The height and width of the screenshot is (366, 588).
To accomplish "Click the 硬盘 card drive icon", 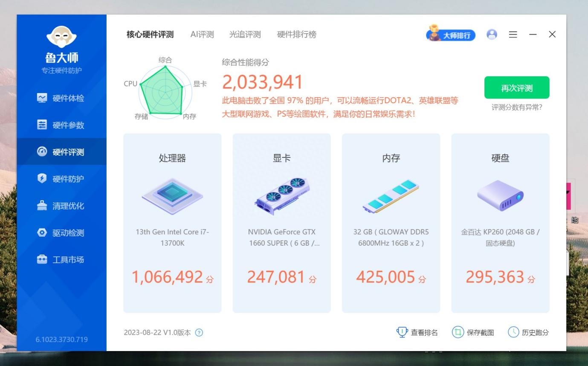I will pos(500,196).
